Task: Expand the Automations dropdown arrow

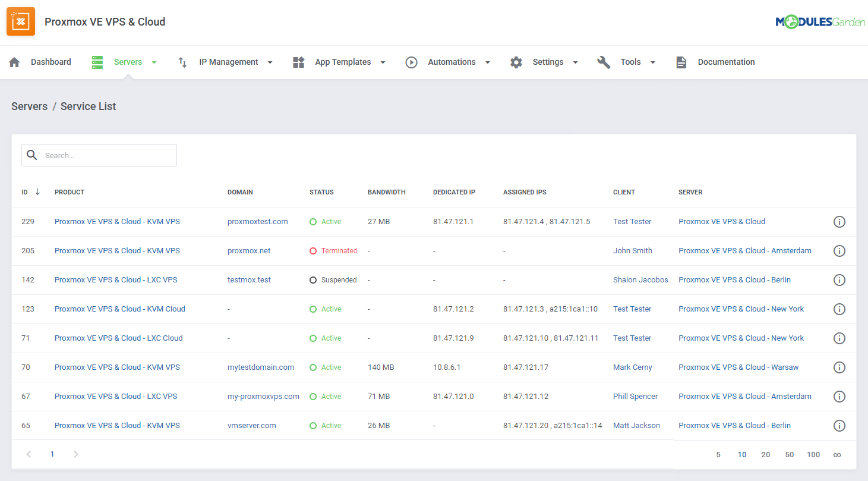Action: (x=487, y=62)
